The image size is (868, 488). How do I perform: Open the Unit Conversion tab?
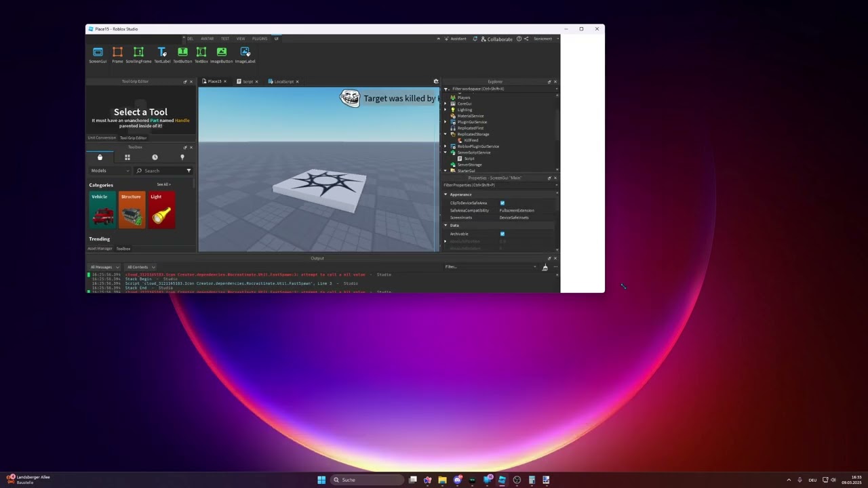click(102, 138)
